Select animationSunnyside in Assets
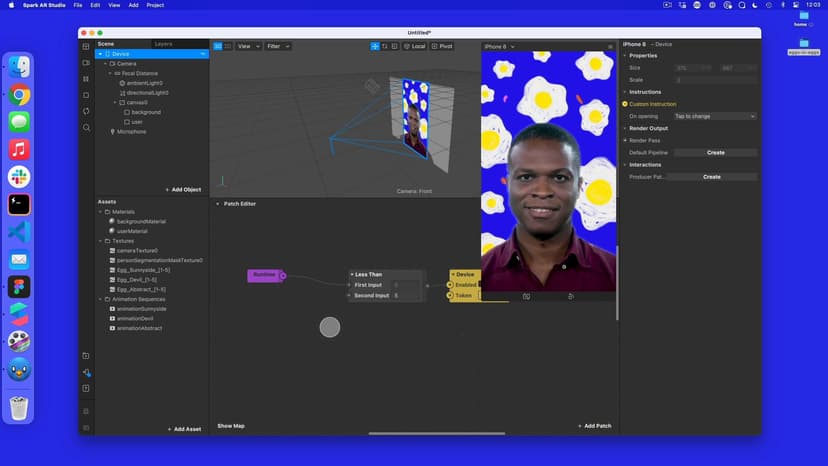 [142, 309]
